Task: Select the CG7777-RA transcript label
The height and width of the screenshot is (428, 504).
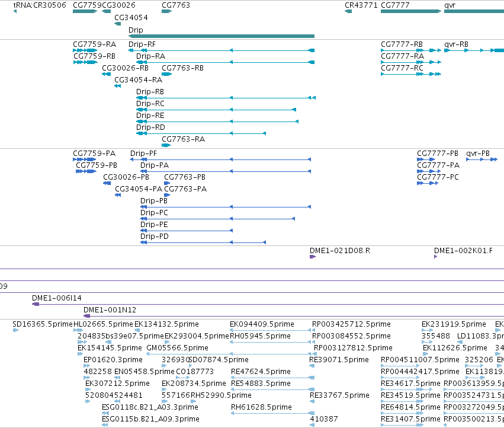Action: pyautogui.click(x=402, y=56)
